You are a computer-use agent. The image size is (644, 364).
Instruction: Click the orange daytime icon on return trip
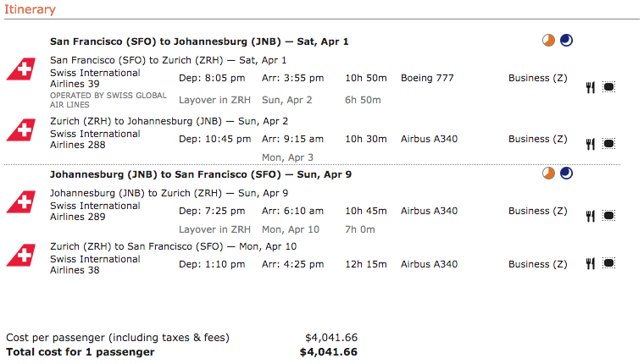[548, 174]
